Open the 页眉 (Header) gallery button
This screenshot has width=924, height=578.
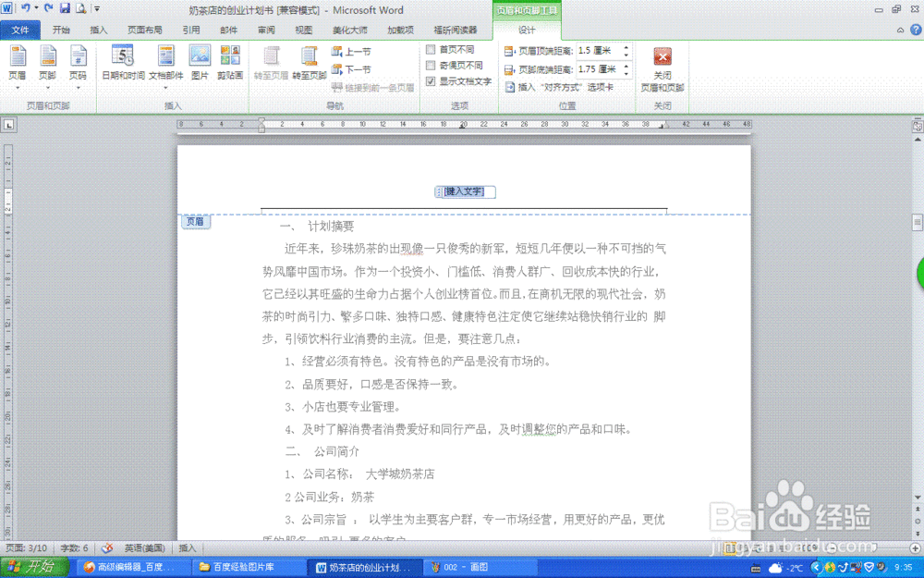coord(18,67)
